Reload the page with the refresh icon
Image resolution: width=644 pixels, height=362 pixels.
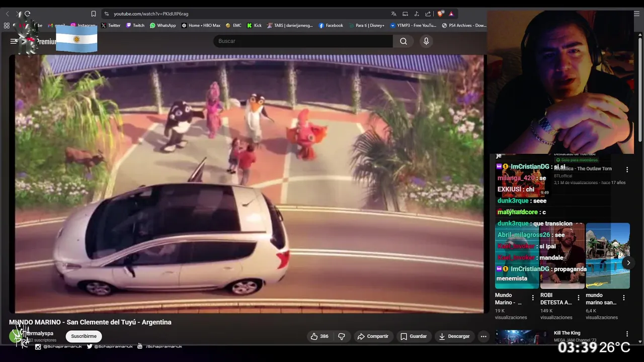pyautogui.click(x=27, y=14)
